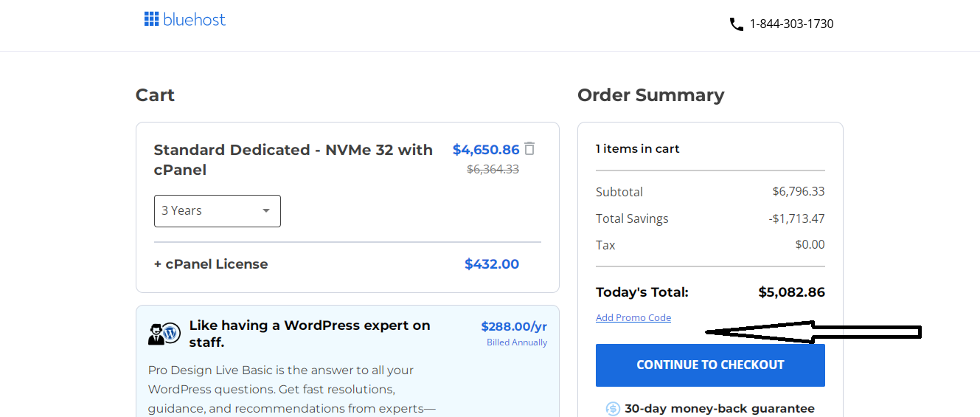Click the bluehost wordmark text
This screenshot has height=417, width=980.
(x=195, y=20)
